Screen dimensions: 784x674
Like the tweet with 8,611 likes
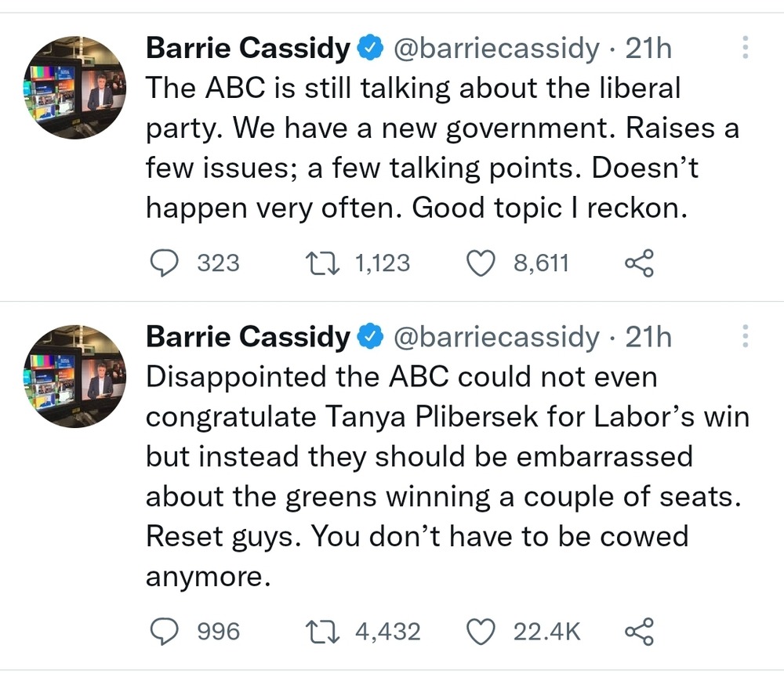483,263
